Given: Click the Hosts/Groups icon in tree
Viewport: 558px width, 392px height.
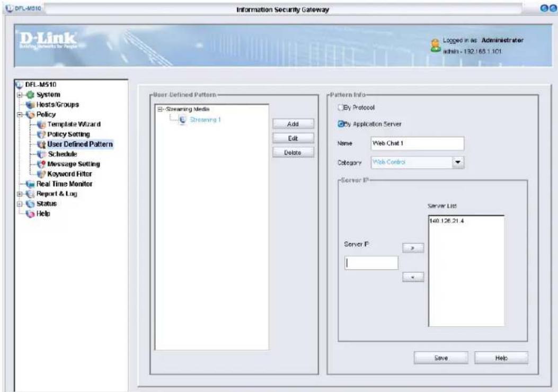Looking at the screenshot, I should (30, 104).
